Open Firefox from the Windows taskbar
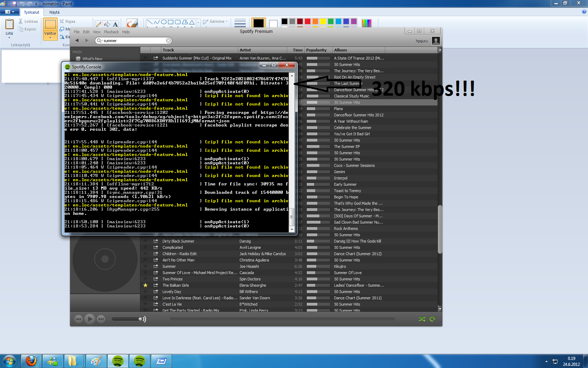Viewport: 588px width, 368px height. (x=31, y=361)
